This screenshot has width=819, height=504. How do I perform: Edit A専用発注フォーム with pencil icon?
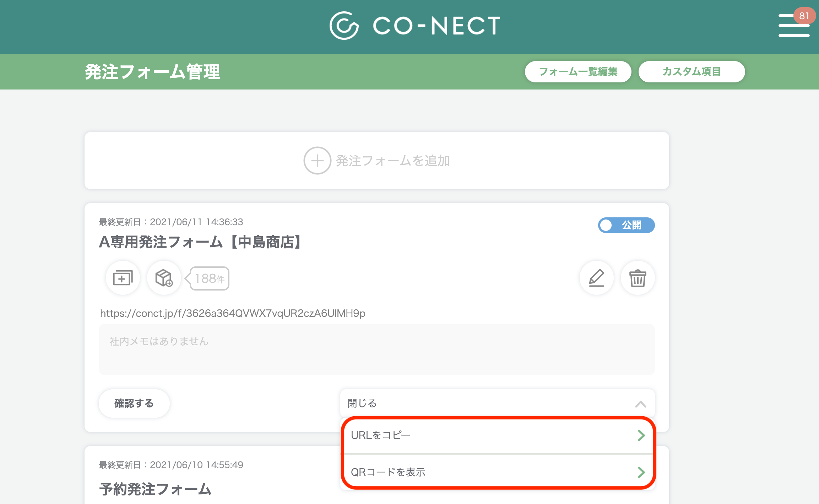(x=597, y=278)
